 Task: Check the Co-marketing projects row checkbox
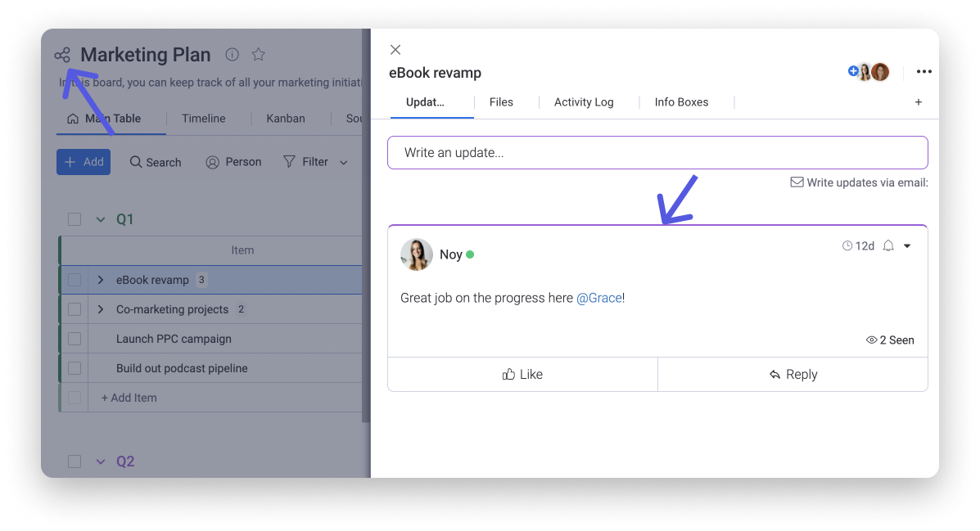pyautogui.click(x=75, y=309)
